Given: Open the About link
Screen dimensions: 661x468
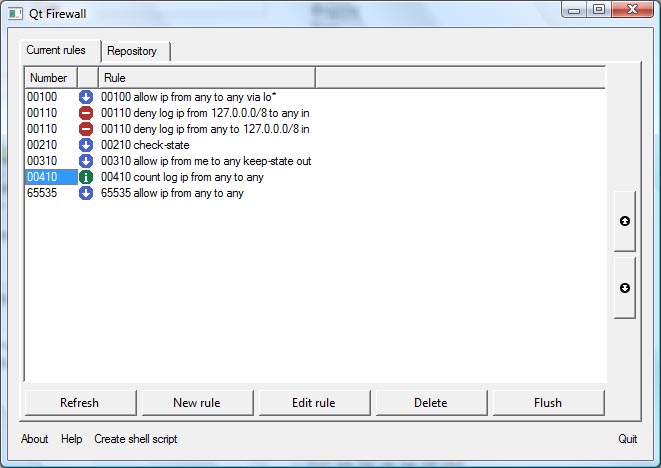Looking at the screenshot, I should [x=35, y=439].
